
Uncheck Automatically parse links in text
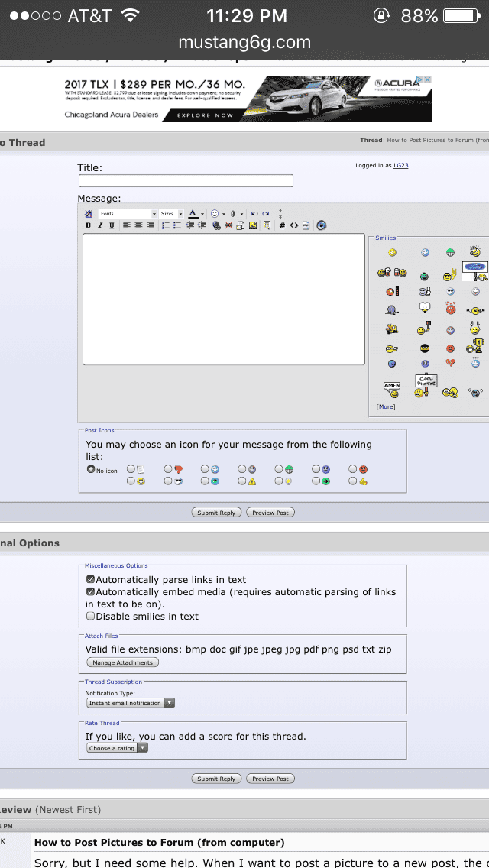tap(91, 580)
